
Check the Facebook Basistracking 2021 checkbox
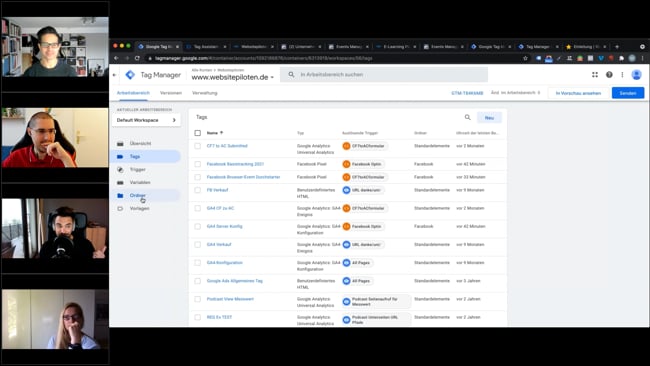coord(198,164)
